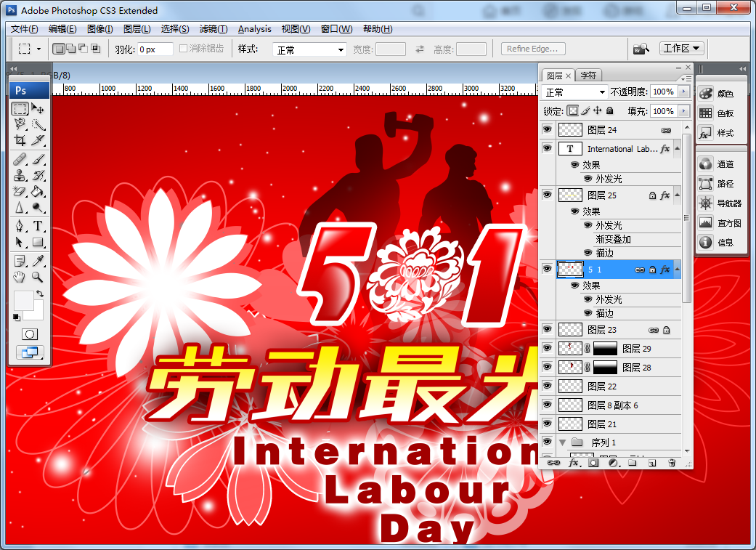Hide layer 图层 23

(x=548, y=329)
